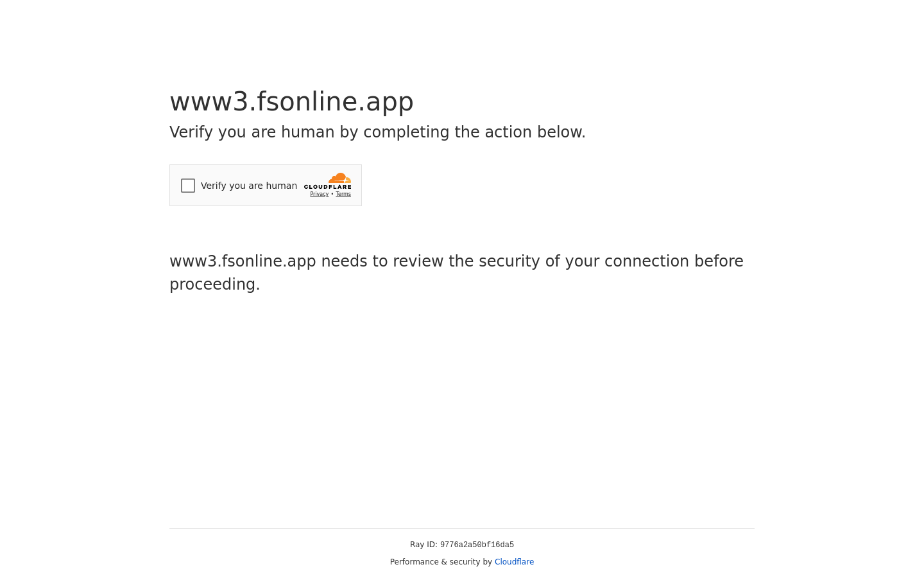Click the large www3.fsonline.app page heading

click(x=291, y=101)
